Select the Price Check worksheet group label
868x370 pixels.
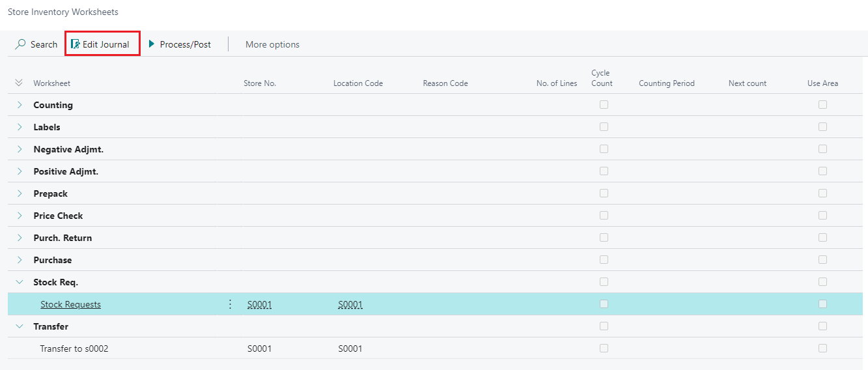coord(58,216)
